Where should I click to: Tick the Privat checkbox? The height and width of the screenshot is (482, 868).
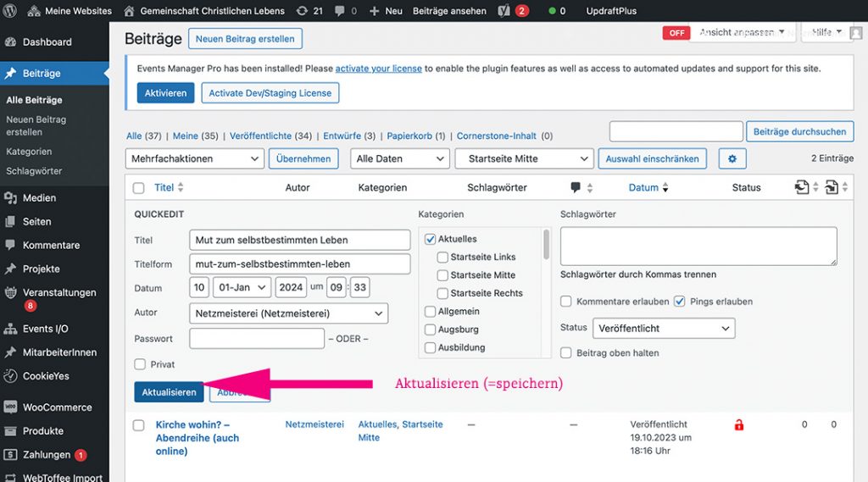(x=140, y=364)
